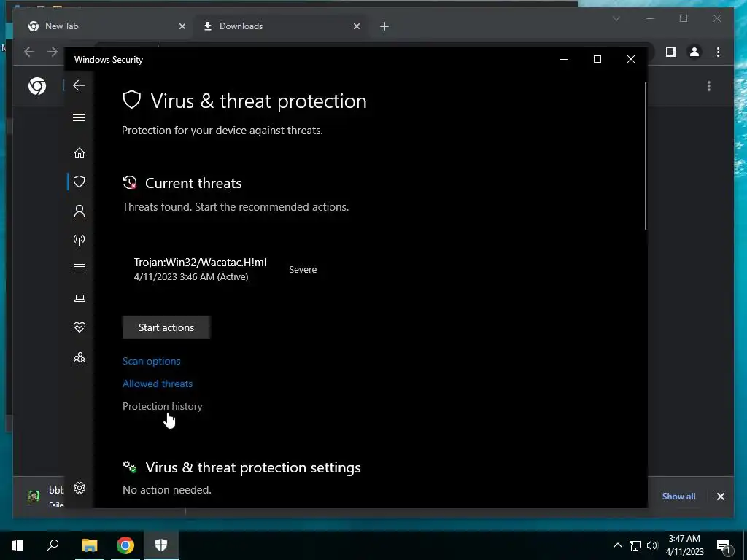Open the hamburger navigation menu

click(x=79, y=117)
